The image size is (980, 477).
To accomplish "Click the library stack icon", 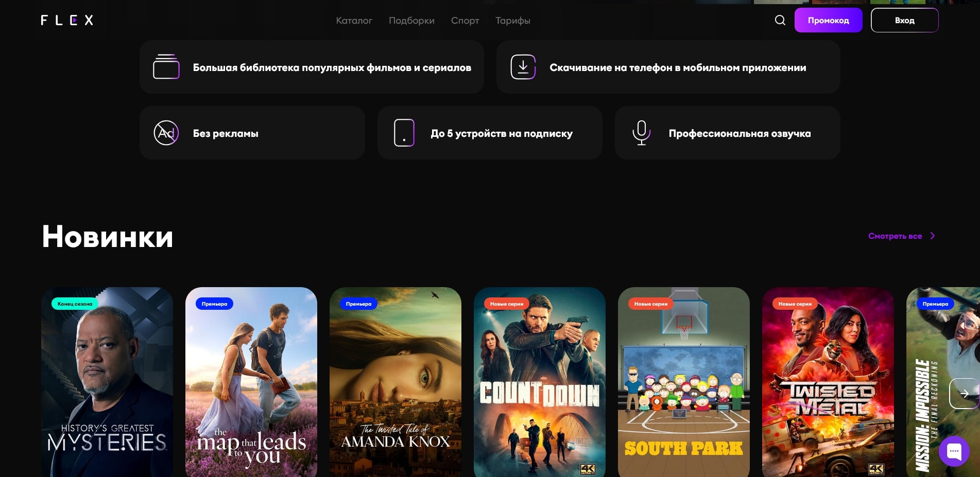I will (x=166, y=67).
